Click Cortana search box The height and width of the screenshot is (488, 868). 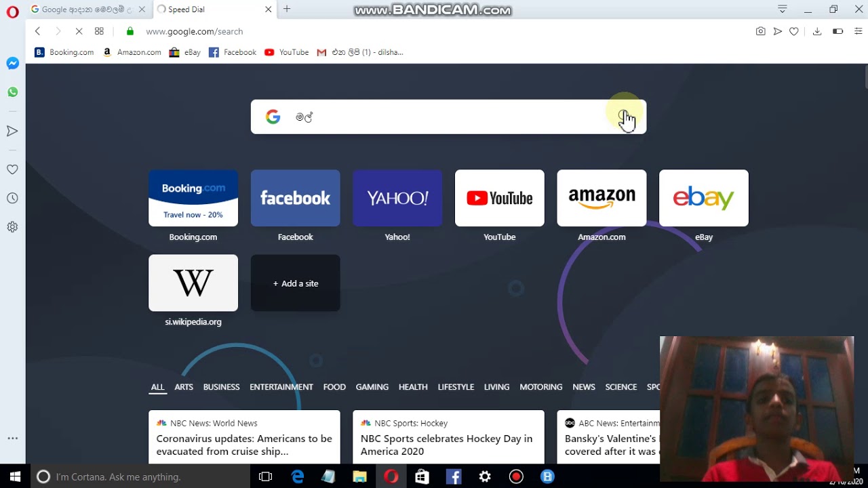point(140,476)
